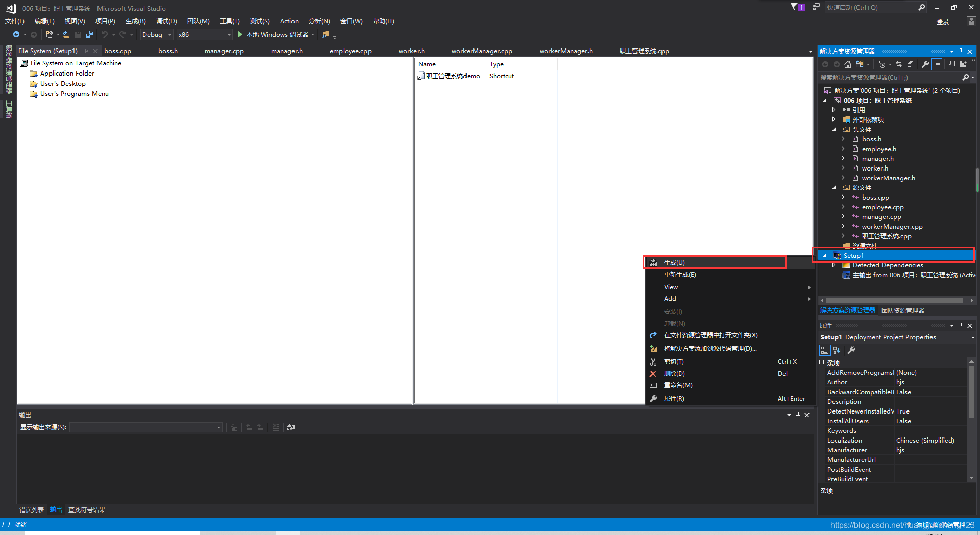Image resolution: width=980 pixels, height=535 pixels.
Task: Open the x86 platform dropdown
Action: 205,35
